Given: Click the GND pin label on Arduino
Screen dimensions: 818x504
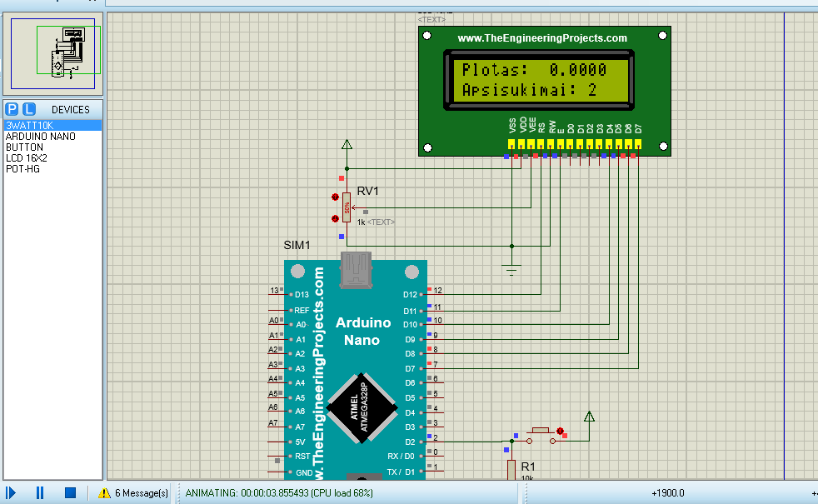Looking at the screenshot, I should point(304,472).
